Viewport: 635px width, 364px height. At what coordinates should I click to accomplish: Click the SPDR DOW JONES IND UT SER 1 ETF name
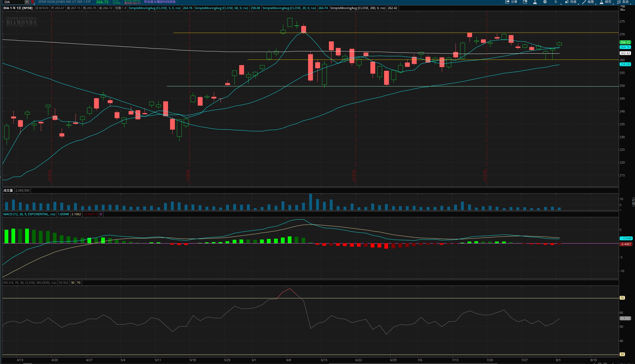[65, 2]
